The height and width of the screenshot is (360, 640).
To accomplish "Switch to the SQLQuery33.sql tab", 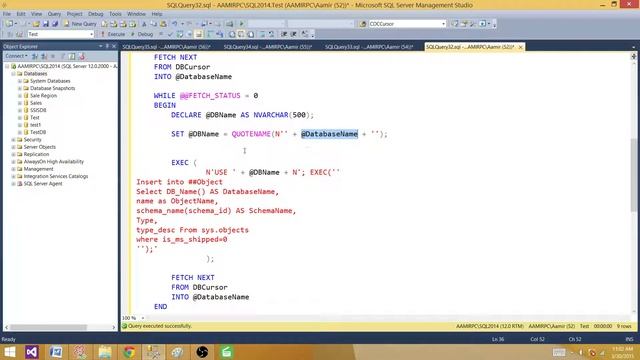I will [369, 47].
